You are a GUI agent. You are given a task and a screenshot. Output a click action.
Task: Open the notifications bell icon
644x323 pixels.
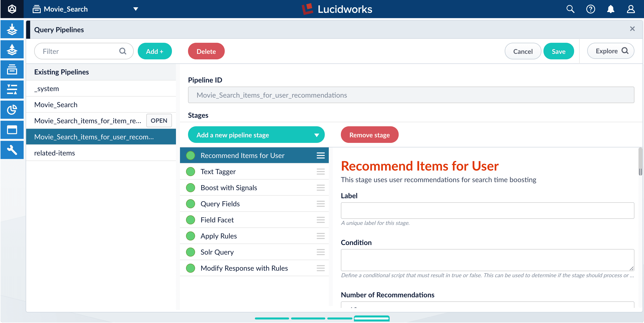(611, 9)
